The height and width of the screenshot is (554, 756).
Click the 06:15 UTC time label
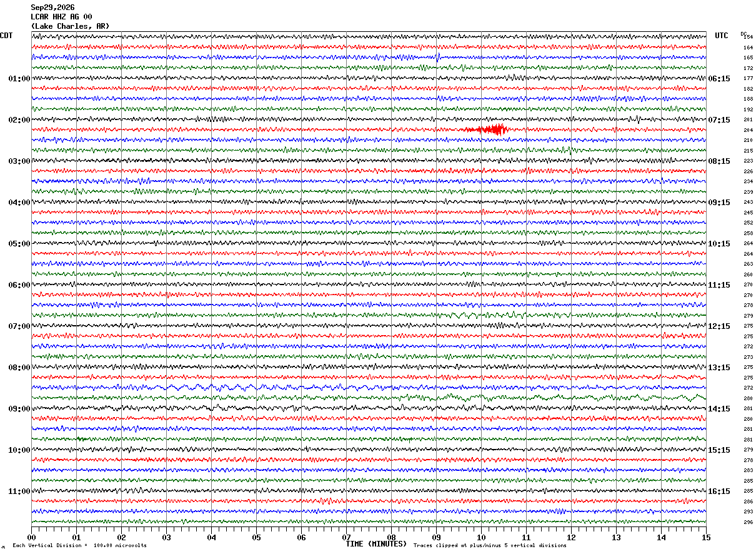click(x=719, y=79)
